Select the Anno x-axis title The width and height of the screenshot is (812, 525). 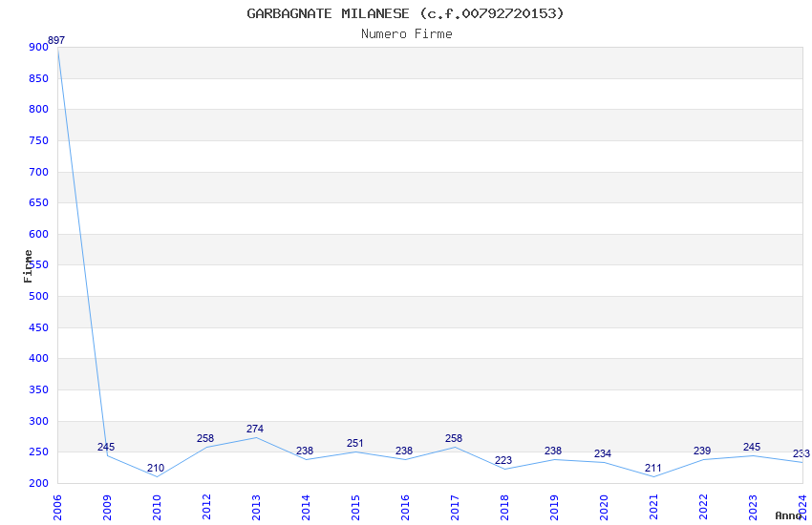(788, 515)
